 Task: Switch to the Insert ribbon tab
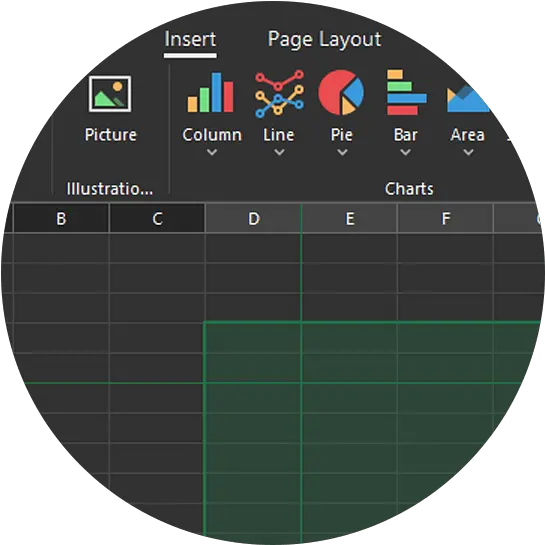[x=190, y=39]
